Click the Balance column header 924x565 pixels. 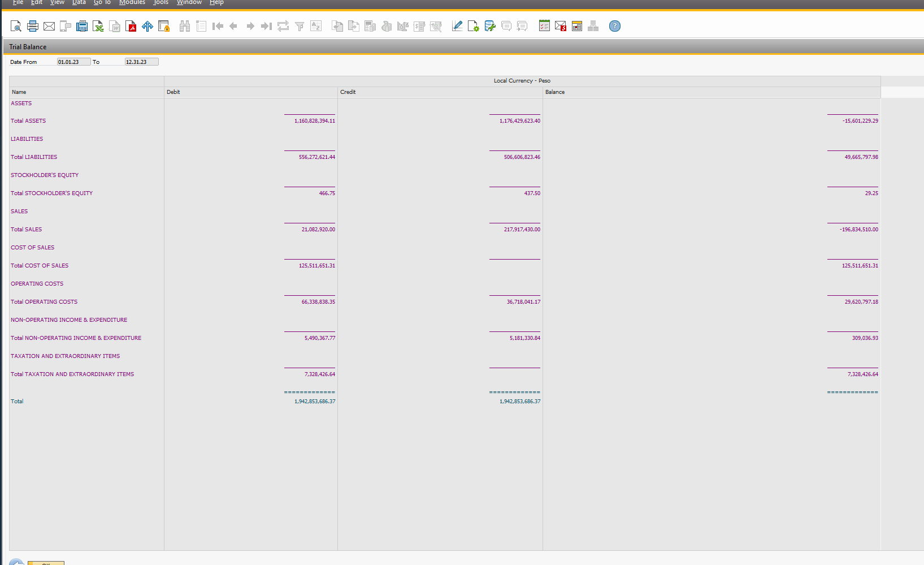click(712, 92)
